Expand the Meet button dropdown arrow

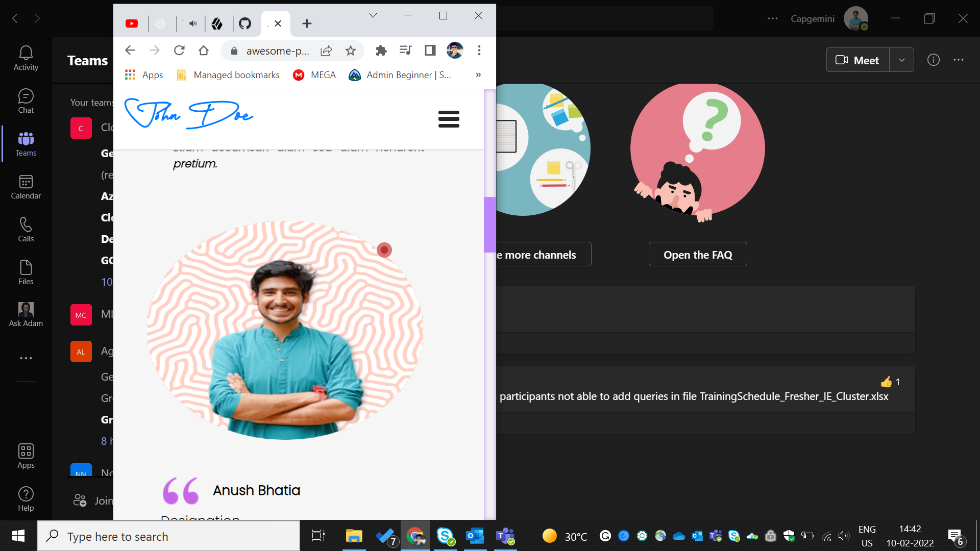coord(902,60)
